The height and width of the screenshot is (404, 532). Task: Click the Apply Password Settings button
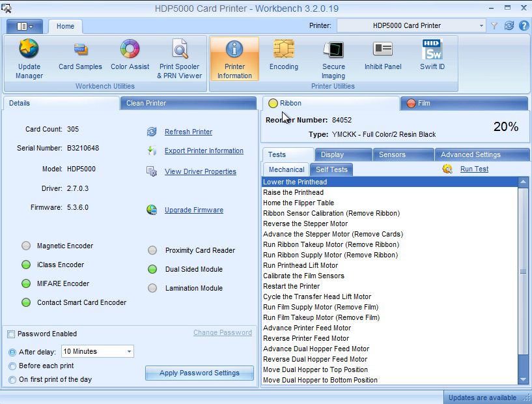(x=199, y=373)
